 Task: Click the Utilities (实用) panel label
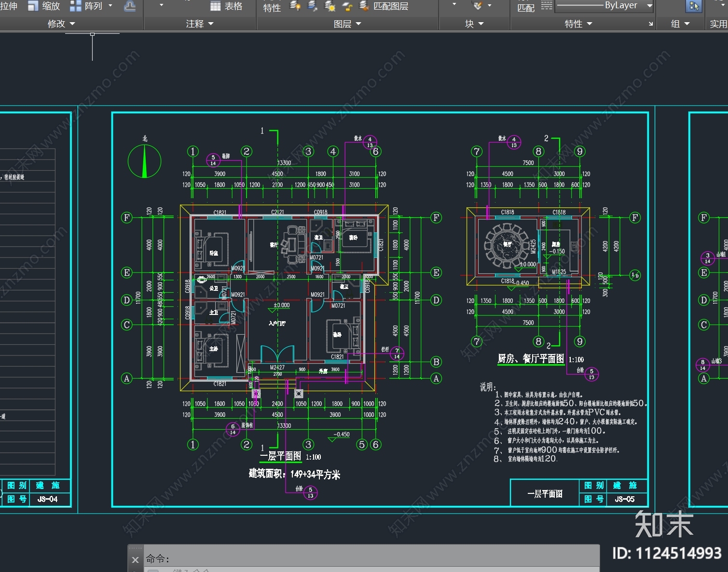click(x=718, y=24)
